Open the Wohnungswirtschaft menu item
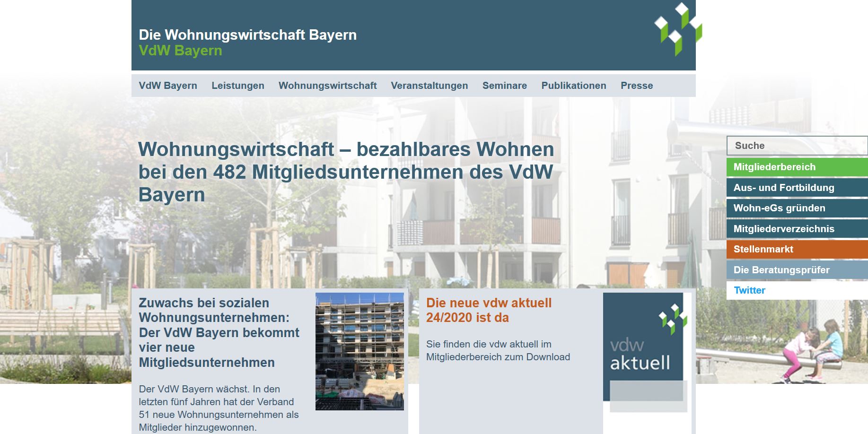The image size is (868, 434). click(327, 86)
